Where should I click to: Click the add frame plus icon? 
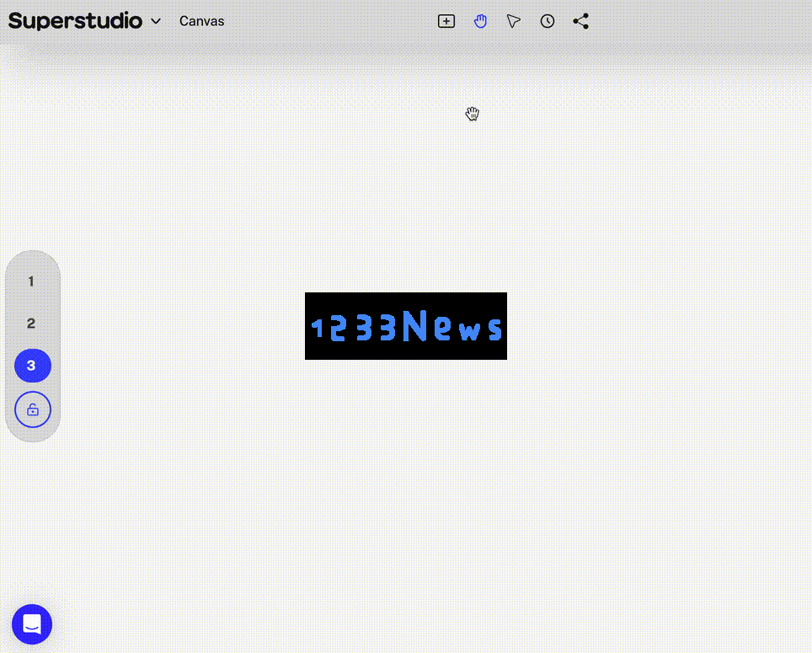446,21
